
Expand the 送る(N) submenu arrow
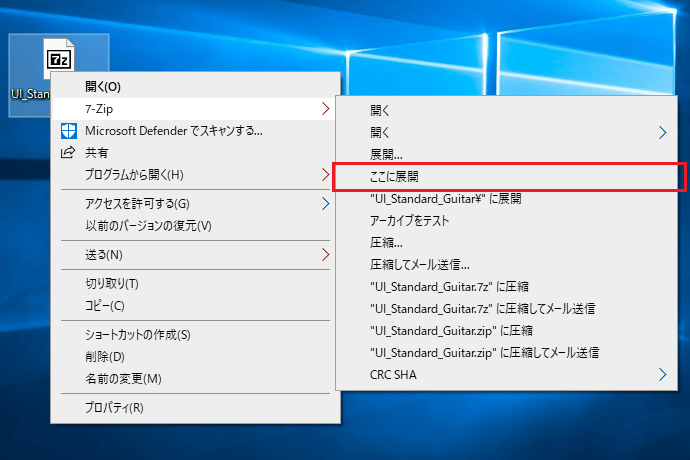point(325,254)
